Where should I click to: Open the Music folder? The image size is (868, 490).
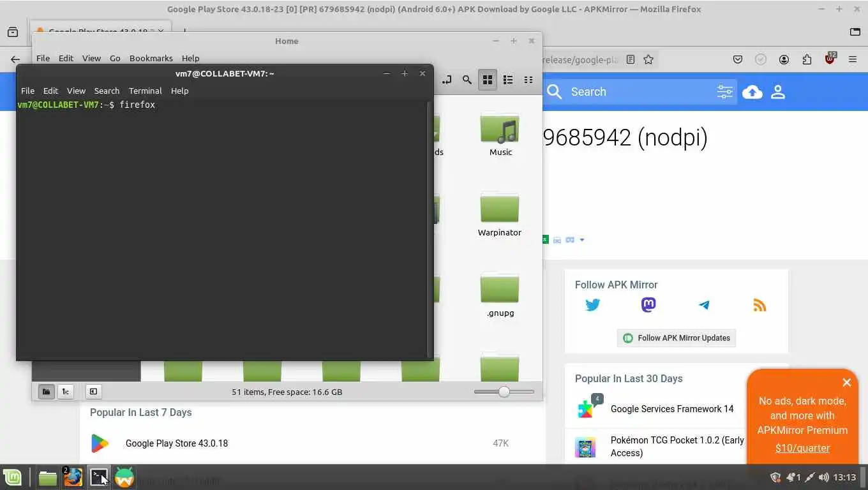click(x=500, y=135)
